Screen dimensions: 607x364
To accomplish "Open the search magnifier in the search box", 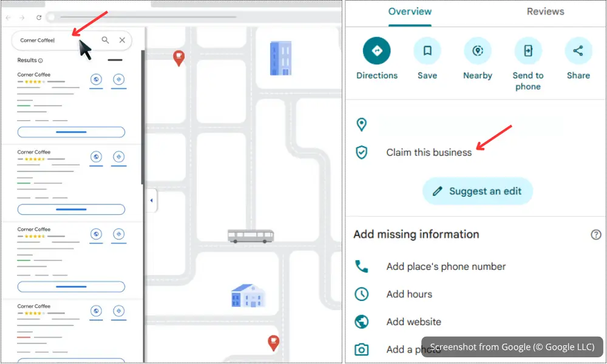I will 106,39.
